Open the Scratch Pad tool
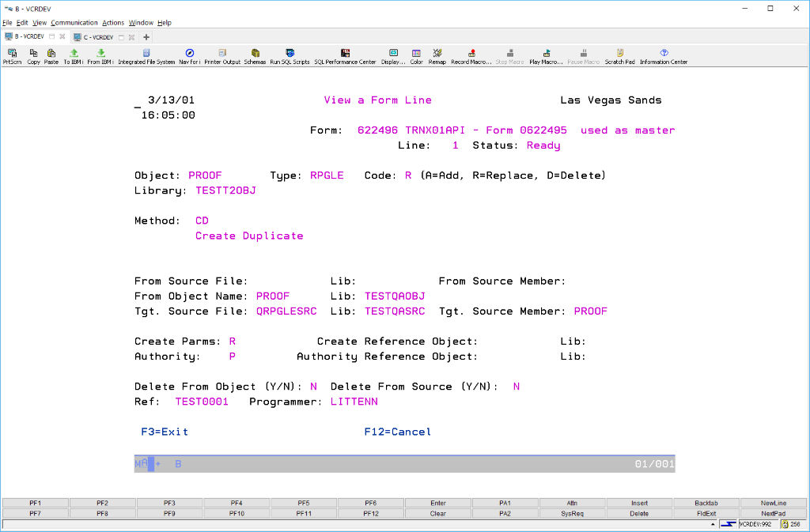810x532 pixels. click(619, 56)
